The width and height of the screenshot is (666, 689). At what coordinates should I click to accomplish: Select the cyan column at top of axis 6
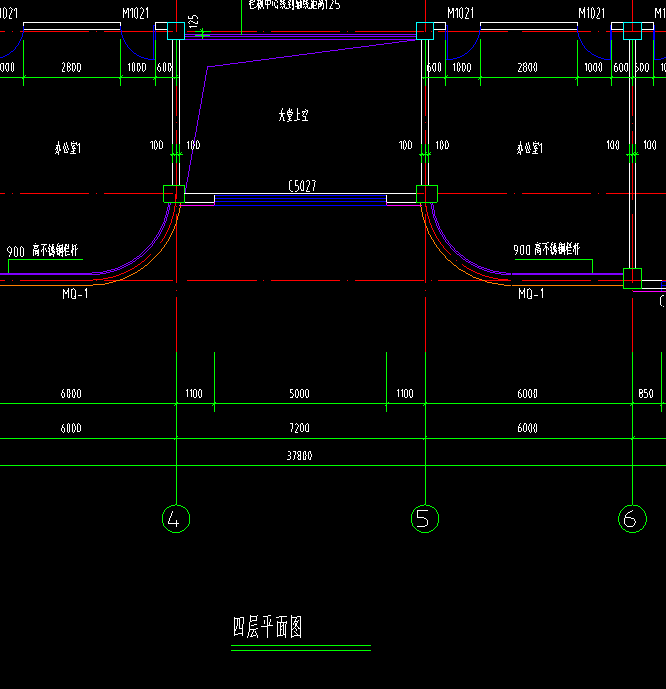click(x=632, y=31)
